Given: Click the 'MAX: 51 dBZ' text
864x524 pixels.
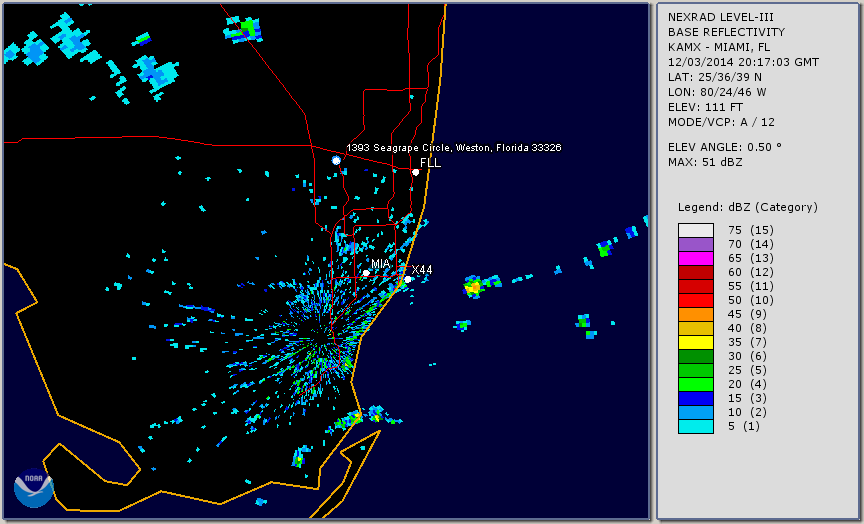Looking at the screenshot, I should tap(705, 162).
